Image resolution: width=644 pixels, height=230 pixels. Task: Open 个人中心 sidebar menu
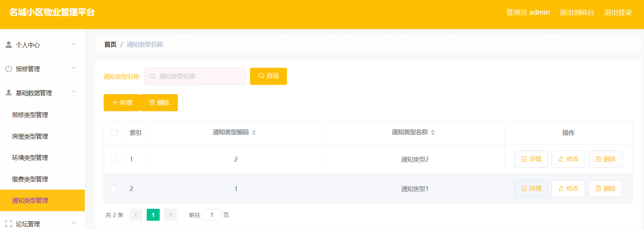click(x=42, y=45)
